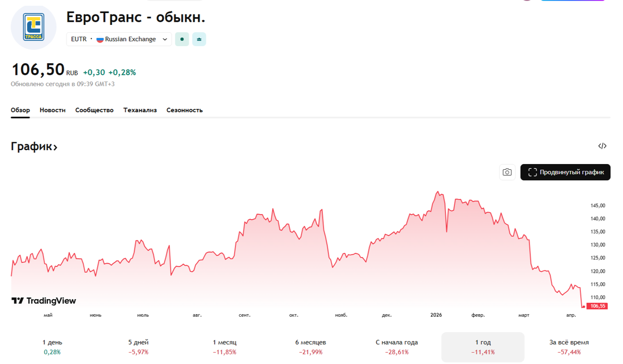This screenshot has height=364, width=623.
Task: Switch to the Теханализ tab
Action: tap(140, 110)
